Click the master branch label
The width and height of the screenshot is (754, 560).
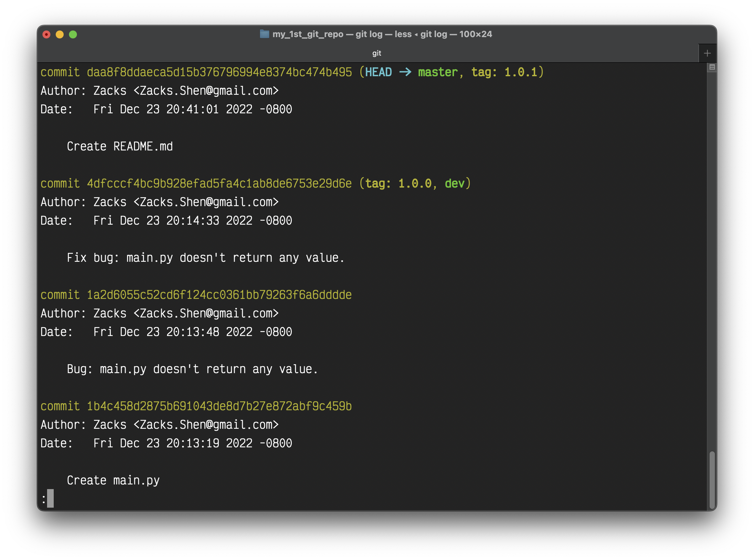point(438,72)
